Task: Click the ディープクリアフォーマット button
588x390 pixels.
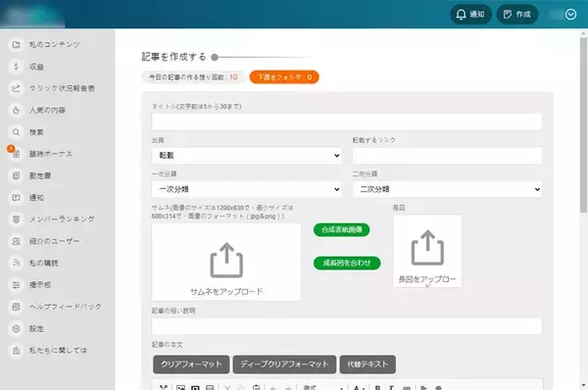Action: click(x=284, y=365)
